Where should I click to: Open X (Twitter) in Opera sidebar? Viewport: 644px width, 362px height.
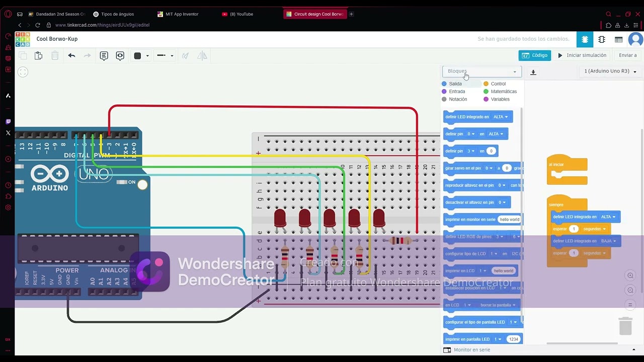tap(8, 133)
